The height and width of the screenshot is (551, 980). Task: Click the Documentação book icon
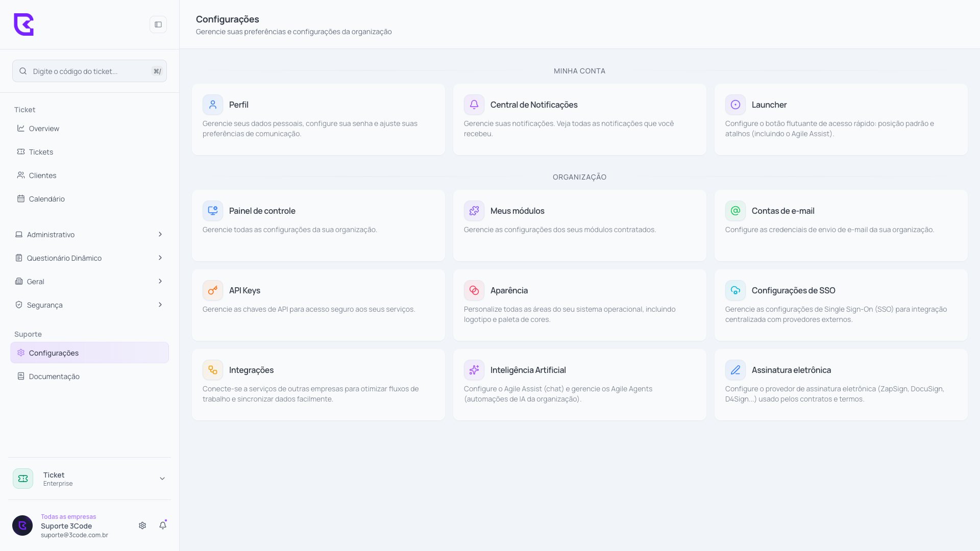click(x=21, y=376)
